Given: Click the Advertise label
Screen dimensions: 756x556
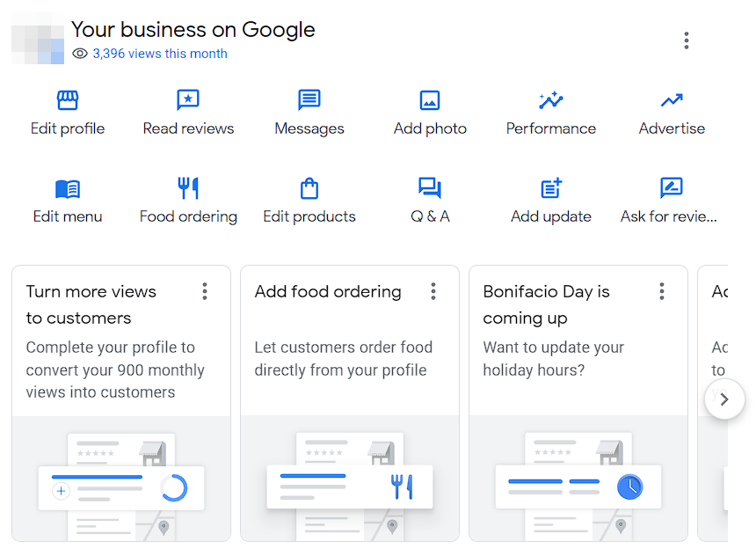Looking at the screenshot, I should coord(672,128).
